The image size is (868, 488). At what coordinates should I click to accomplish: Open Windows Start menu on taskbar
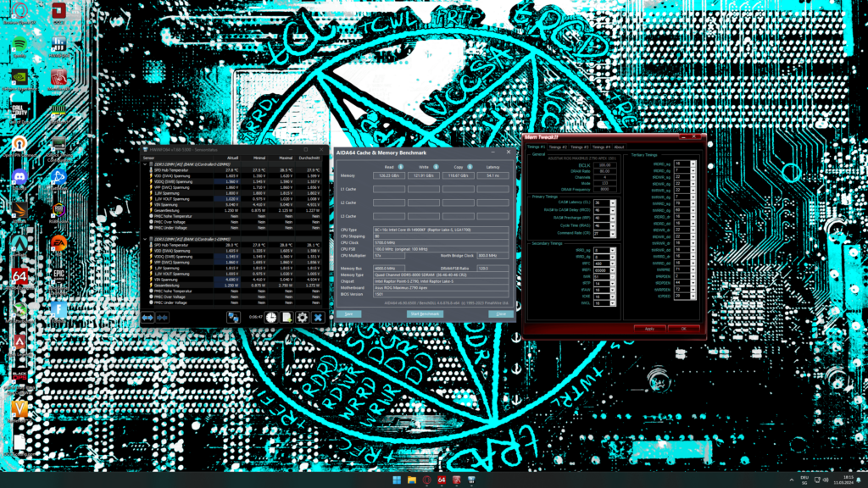click(397, 480)
